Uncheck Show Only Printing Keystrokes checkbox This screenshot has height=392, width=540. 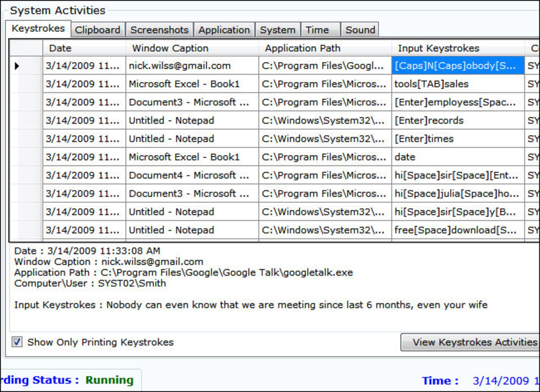point(17,342)
